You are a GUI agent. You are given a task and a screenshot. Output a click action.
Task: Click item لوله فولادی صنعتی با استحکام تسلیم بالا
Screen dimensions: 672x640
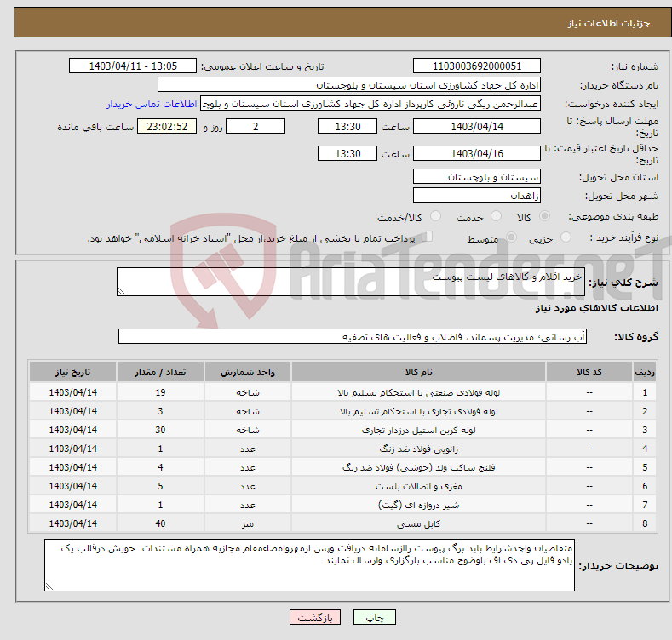coord(419,393)
